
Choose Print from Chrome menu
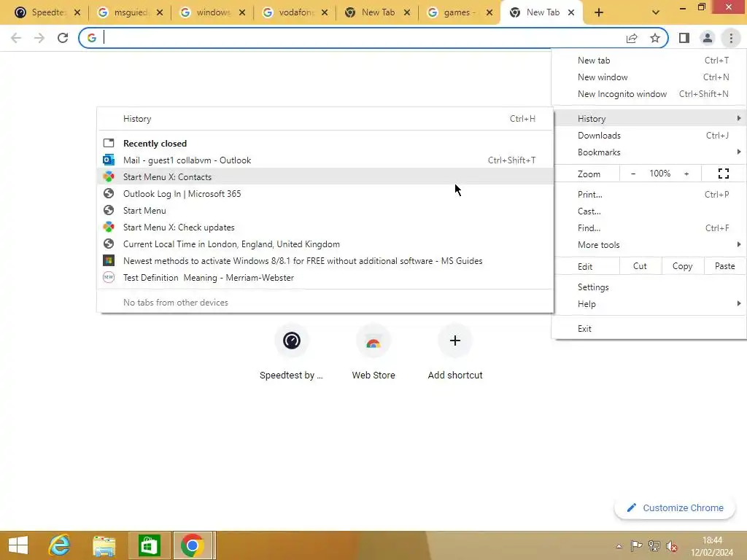tap(649, 194)
